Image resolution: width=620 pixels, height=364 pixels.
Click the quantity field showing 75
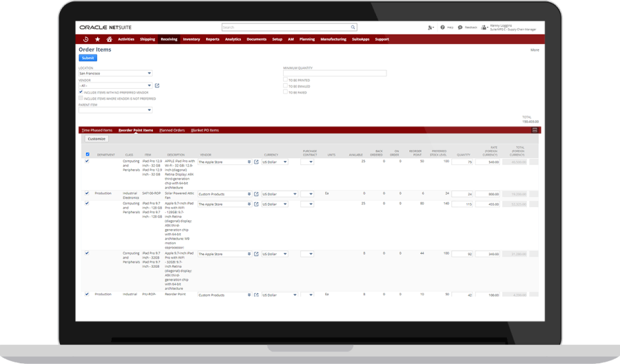462,162
